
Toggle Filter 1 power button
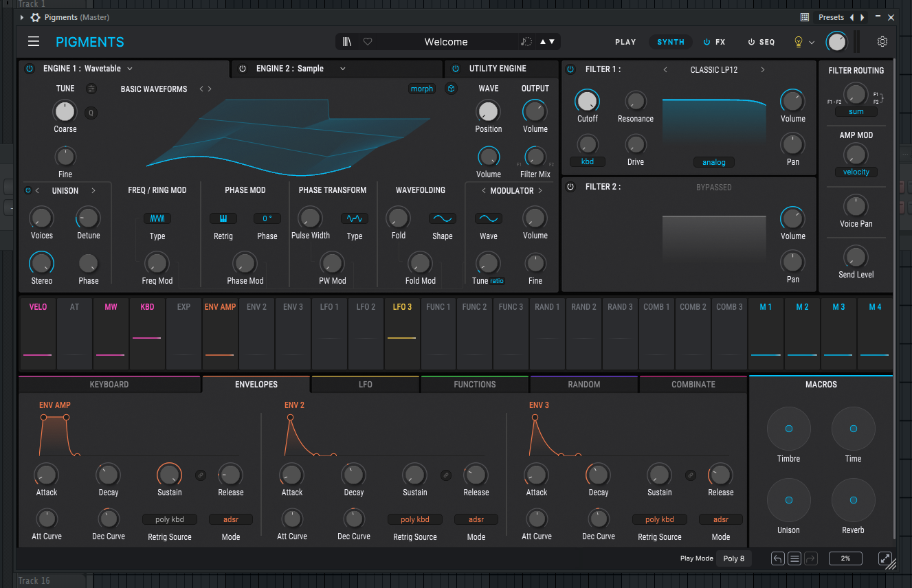pyautogui.click(x=570, y=69)
